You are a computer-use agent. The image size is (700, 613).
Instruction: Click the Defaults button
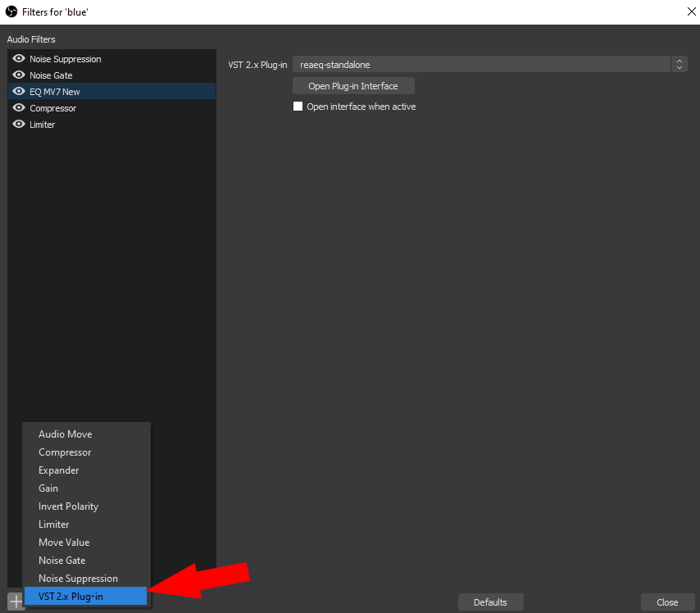pos(490,602)
